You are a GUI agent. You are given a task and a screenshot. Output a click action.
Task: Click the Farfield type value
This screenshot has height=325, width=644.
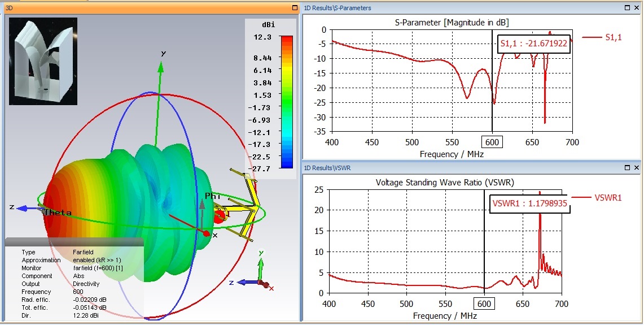click(x=83, y=252)
